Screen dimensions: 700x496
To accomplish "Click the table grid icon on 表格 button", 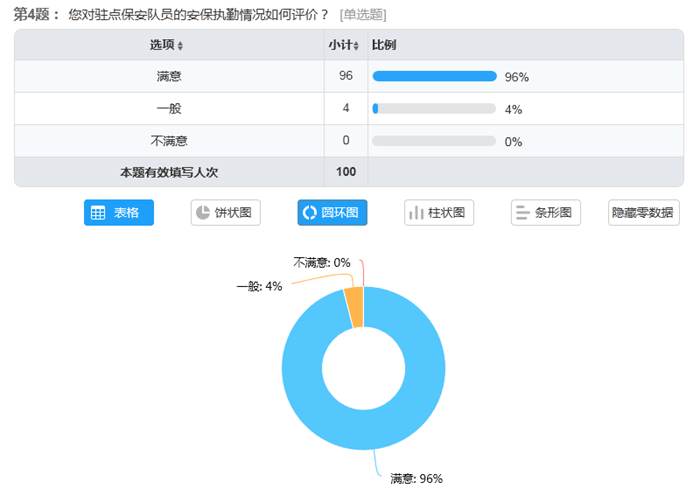I will point(98,213).
